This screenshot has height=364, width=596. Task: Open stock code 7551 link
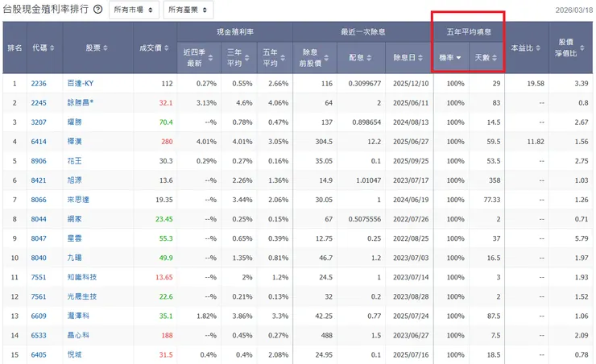39,277
